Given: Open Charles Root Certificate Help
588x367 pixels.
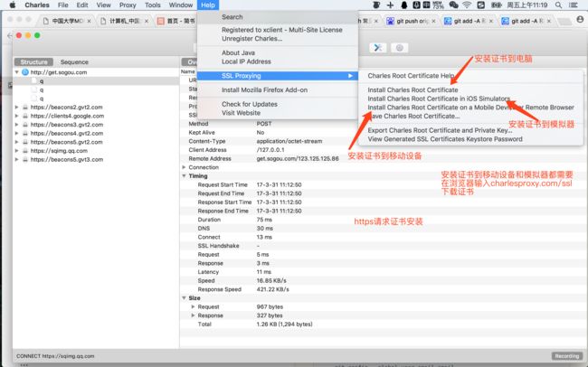Looking at the screenshot, I should coord(470,76).
